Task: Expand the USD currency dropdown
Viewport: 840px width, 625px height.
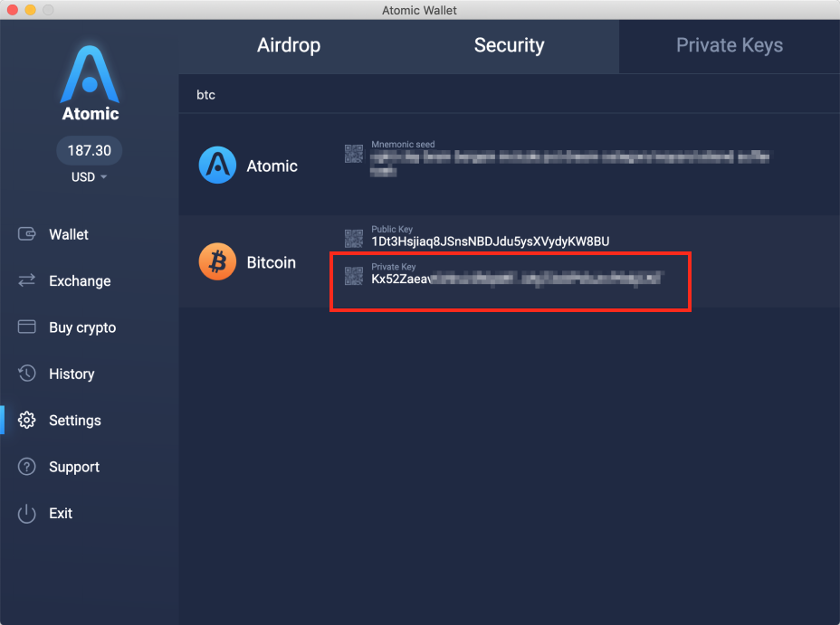Action: coord(89,177)
